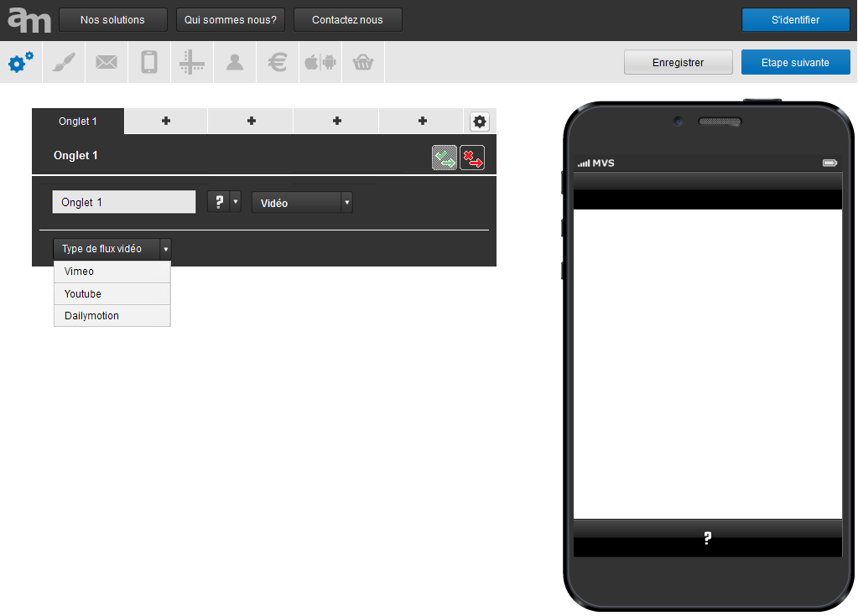Select the paintbrush design icon
Viewport: 858px width, 616px height.
64,63
